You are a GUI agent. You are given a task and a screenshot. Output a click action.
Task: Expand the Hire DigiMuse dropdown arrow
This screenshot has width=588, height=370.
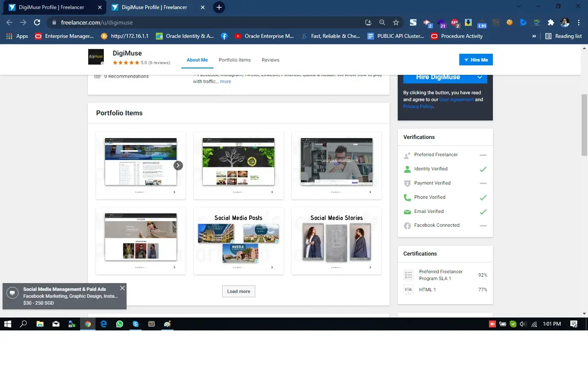coord(480,77)
